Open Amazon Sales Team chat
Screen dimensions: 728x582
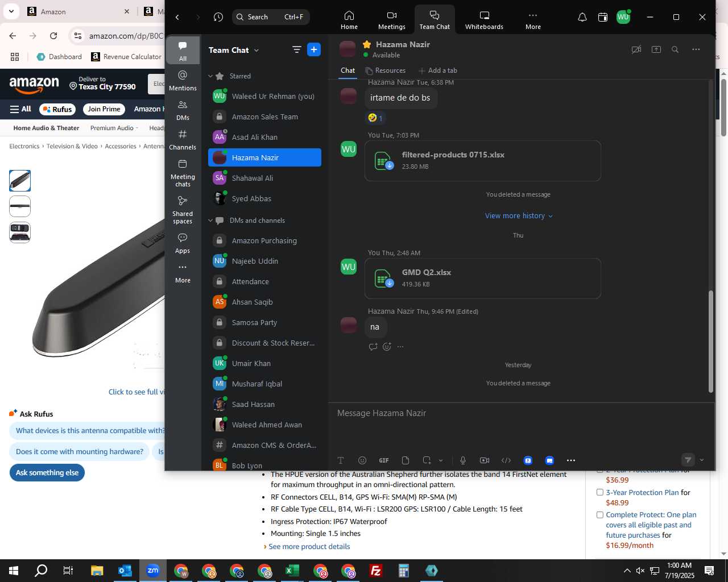pyautogui.click(x=264, y=117)
